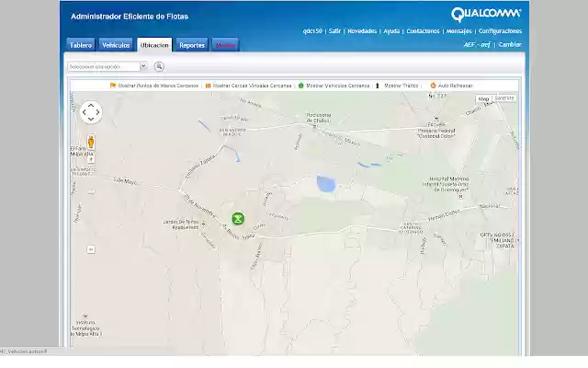The width and height of the screenshot is (588, 368).
Task: Click the Cambiar link
Action: click(x=510, y=44)
